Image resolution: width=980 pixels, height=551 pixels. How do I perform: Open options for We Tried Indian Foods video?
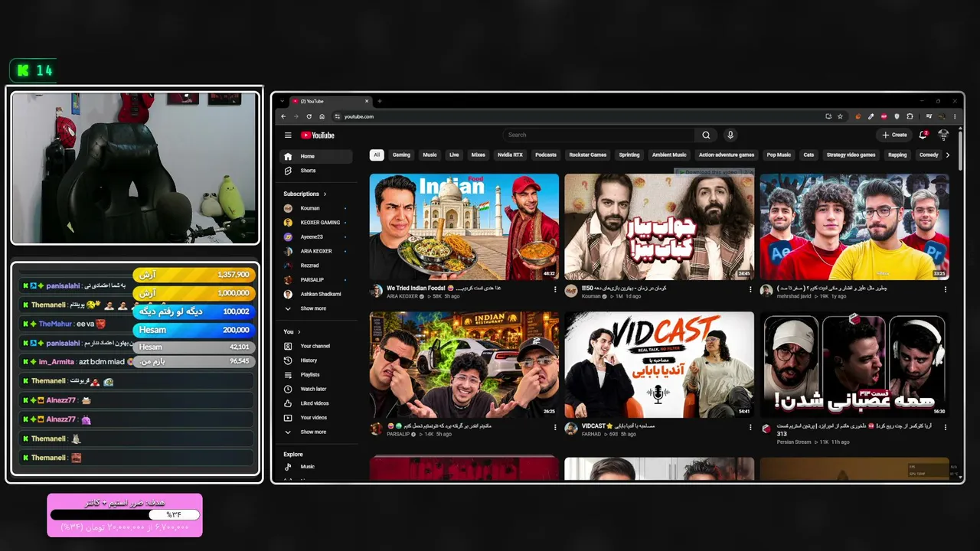[x=555, y=289]
